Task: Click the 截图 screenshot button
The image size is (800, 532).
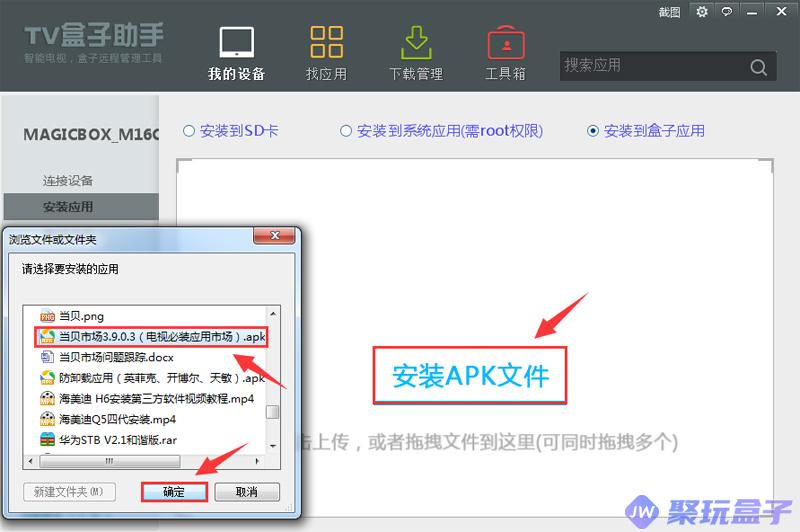Action: 669,12
